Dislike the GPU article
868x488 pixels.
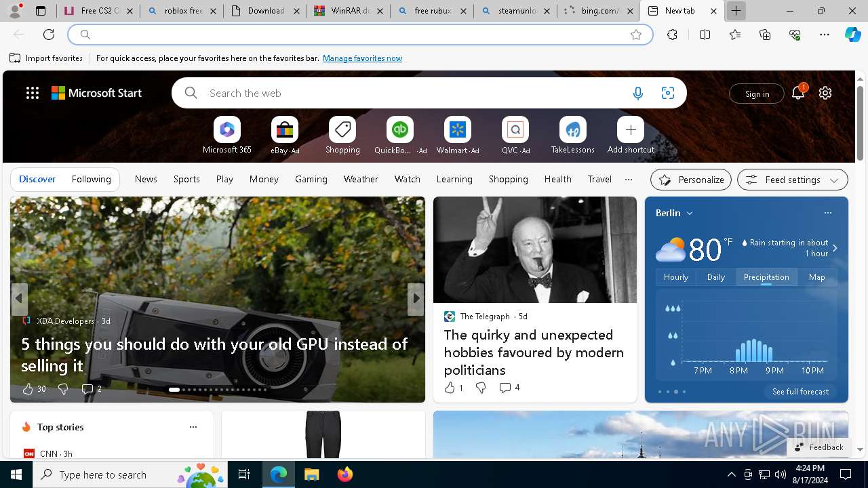63,388
